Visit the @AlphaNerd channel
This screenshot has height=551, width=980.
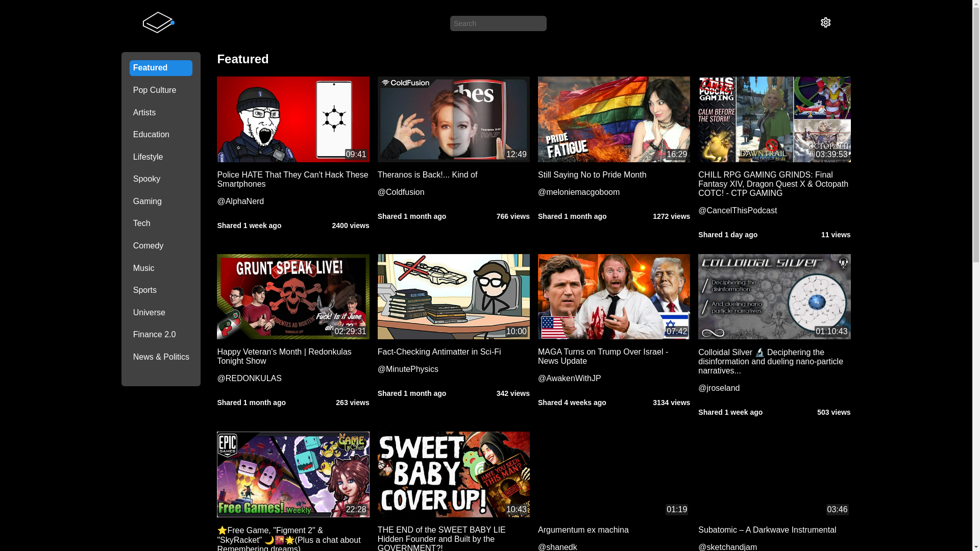point(240,202)
